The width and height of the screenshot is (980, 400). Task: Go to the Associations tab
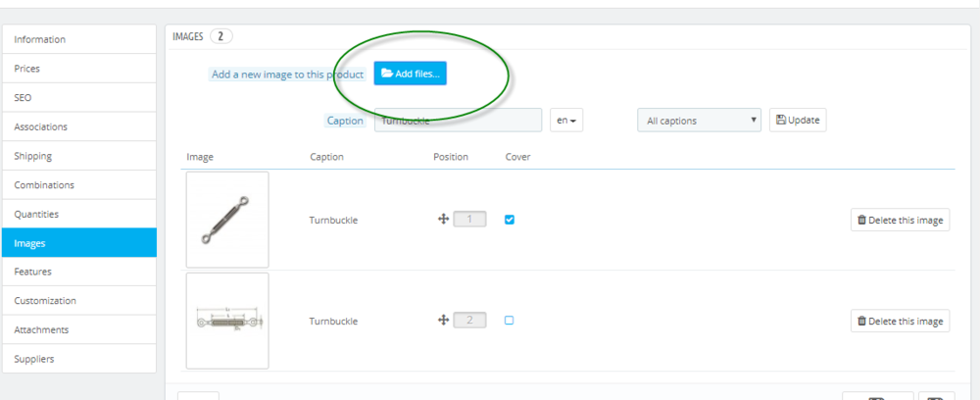pyautogui.click(x=78, y=126)
